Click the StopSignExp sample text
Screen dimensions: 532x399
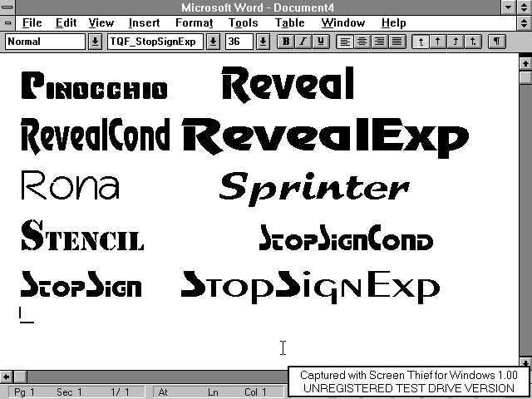click(x=310, y=287)
